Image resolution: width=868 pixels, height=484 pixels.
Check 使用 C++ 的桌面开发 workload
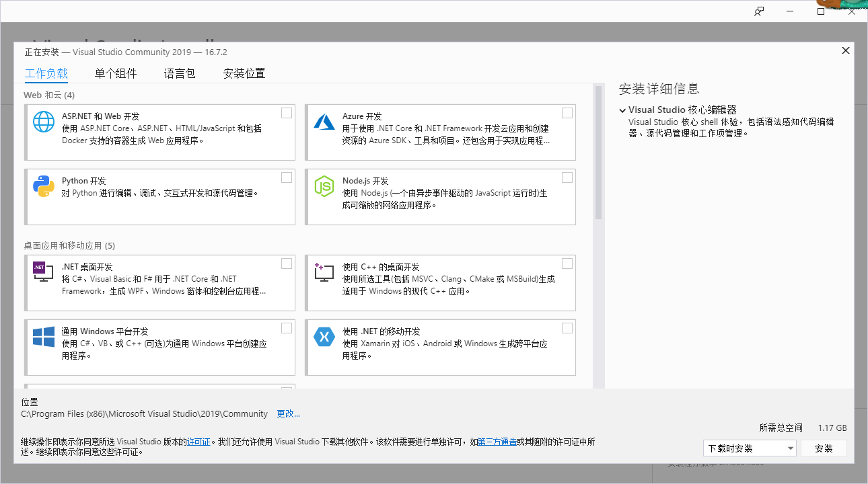567,264
